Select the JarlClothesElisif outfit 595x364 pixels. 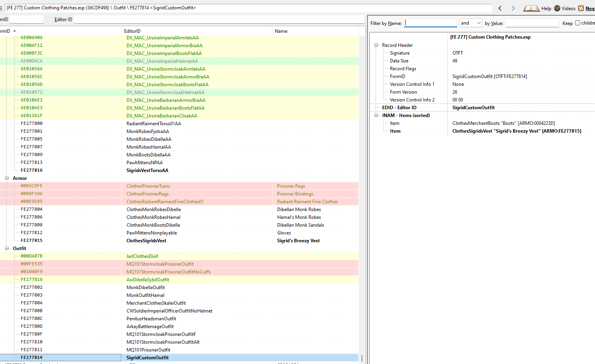[x=179, y=256]
